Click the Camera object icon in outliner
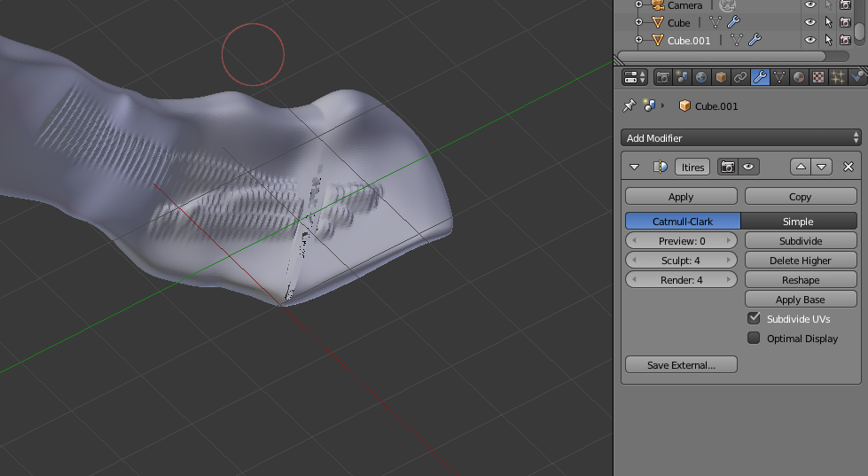 pos(658,5)
